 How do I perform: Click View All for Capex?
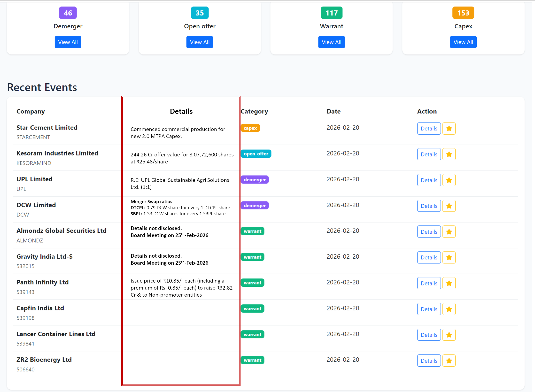(463, 42)
